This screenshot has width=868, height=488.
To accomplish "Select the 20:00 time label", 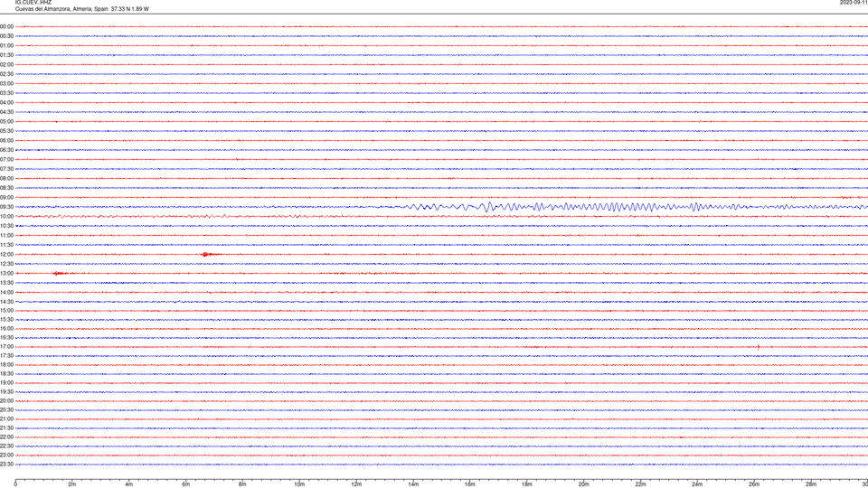I will click(6, 401).
